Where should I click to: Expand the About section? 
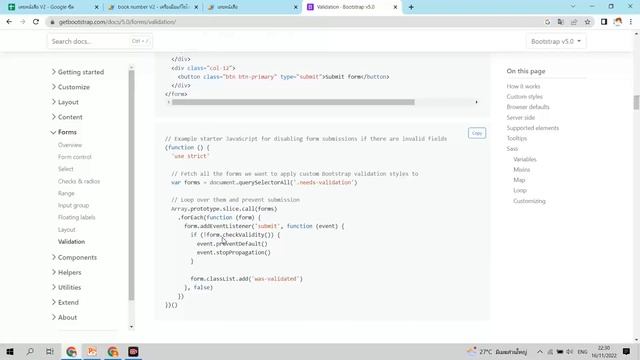64,317
